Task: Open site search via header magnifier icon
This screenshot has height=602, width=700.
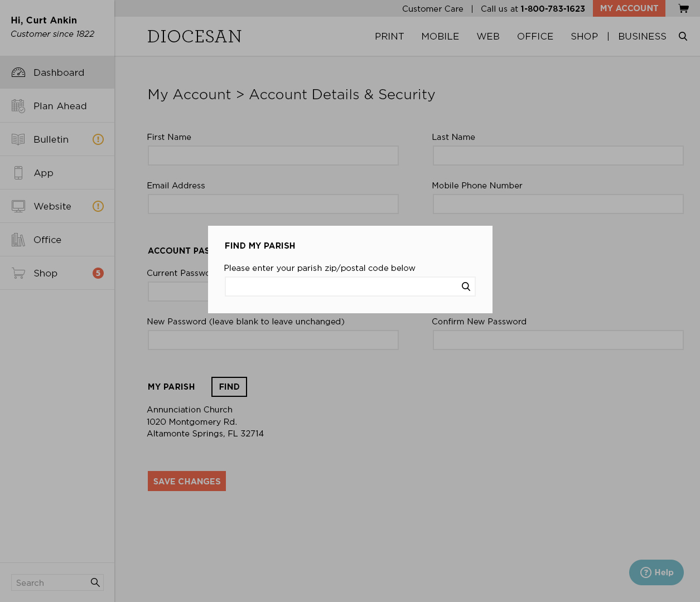Action: 683,36
